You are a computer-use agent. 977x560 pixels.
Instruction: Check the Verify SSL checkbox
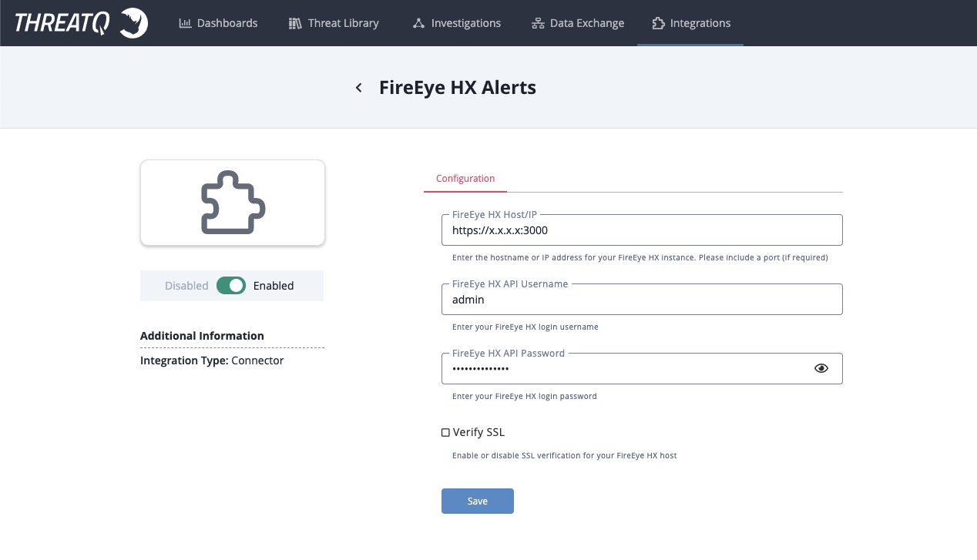(445, 433)
